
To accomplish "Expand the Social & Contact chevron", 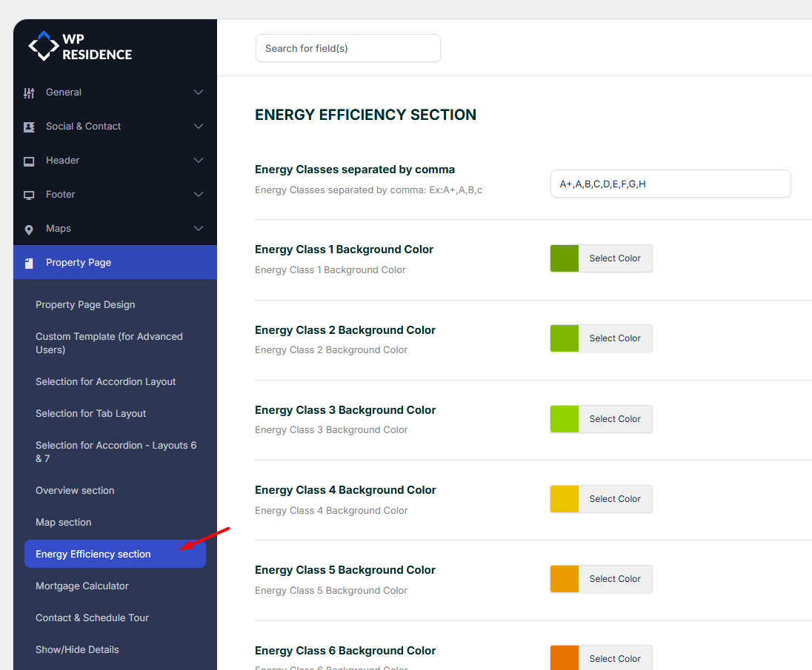I will [x=199, y=127].
